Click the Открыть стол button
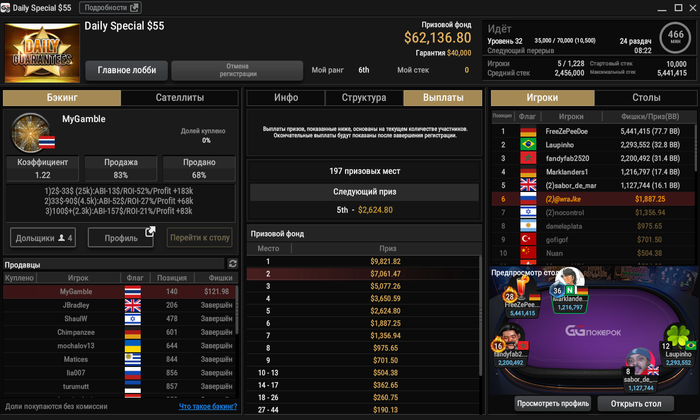This screenshot has height=420, width=700. coord(636,404)
